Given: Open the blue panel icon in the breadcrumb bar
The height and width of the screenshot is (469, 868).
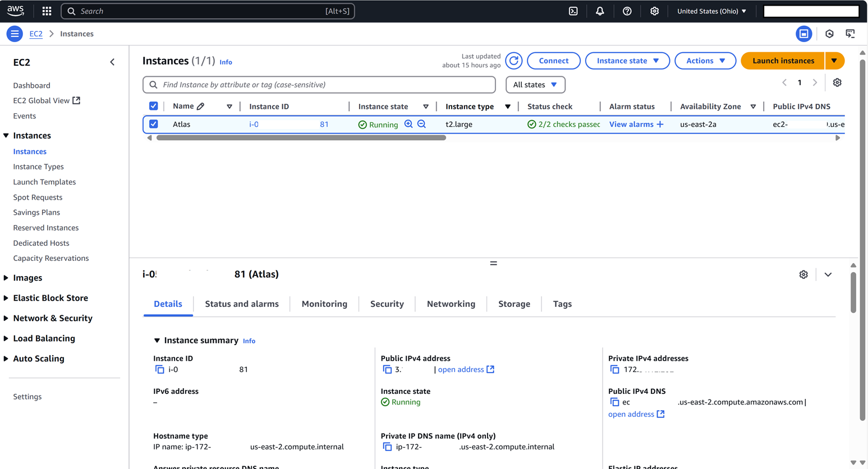Looking at the screenshot, I should [x=803, y=34].
